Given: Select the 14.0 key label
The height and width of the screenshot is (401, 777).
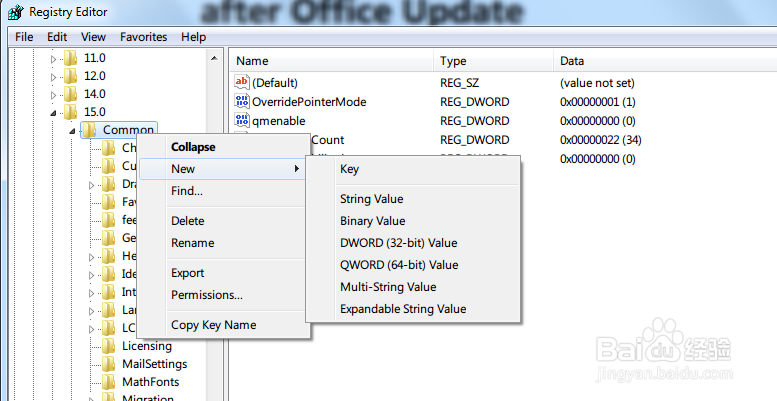Looking at the screenshot, I should pos(95,94).
